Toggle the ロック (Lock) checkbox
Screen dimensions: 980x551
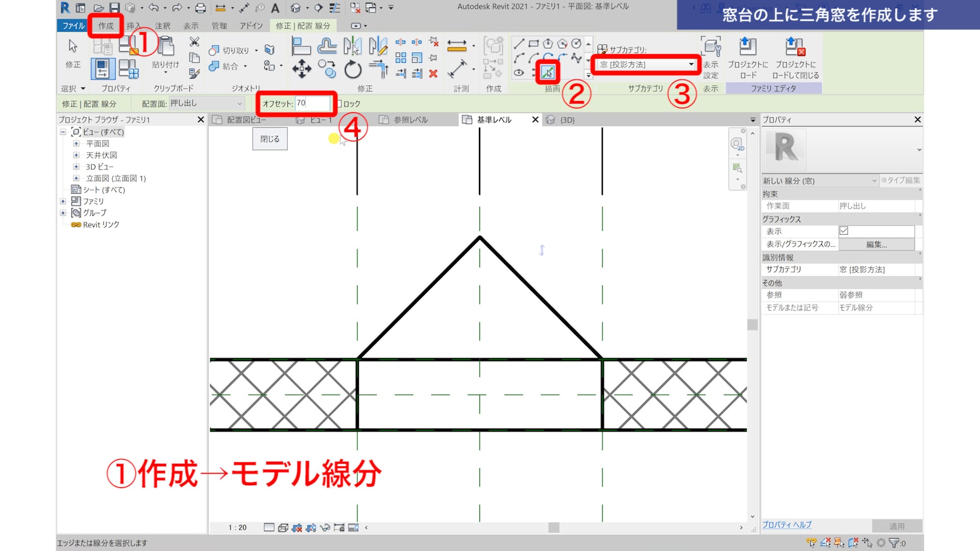[x=339, y=104]
